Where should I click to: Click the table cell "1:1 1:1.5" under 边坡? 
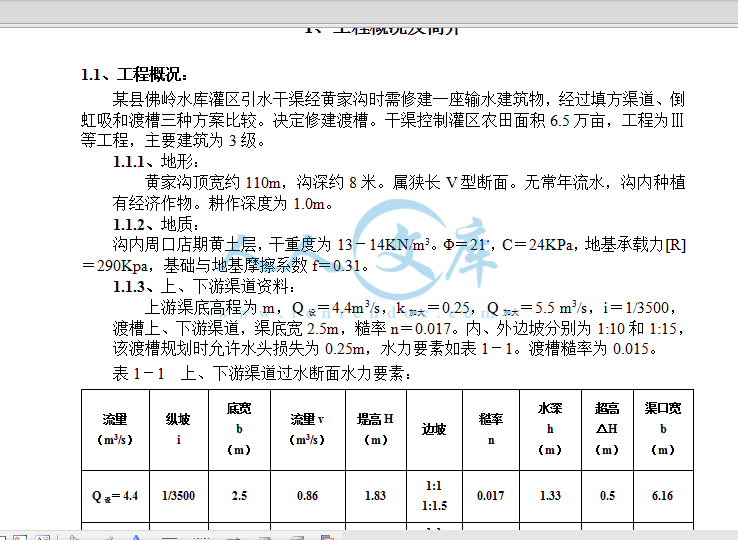(434, 496)
